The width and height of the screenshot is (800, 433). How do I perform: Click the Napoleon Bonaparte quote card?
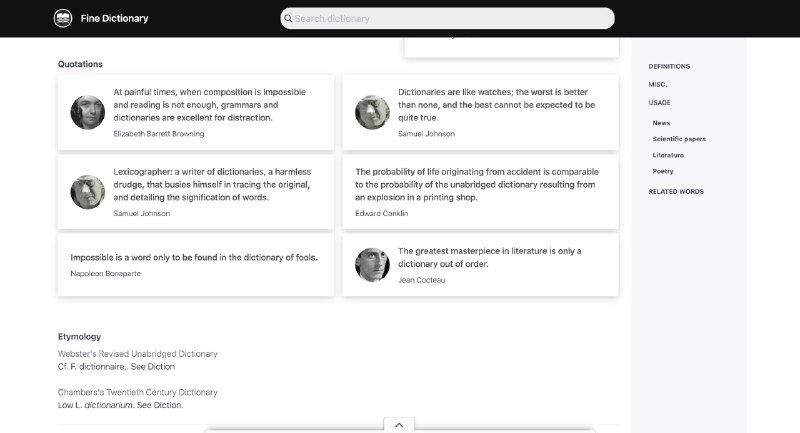(x=195, y=264)
